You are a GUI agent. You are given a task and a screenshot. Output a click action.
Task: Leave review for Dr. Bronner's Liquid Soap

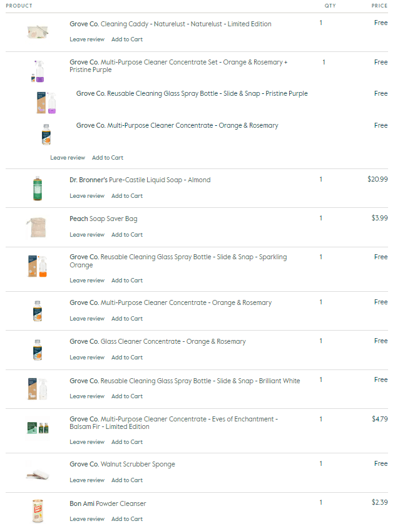[x=87, y=196]
